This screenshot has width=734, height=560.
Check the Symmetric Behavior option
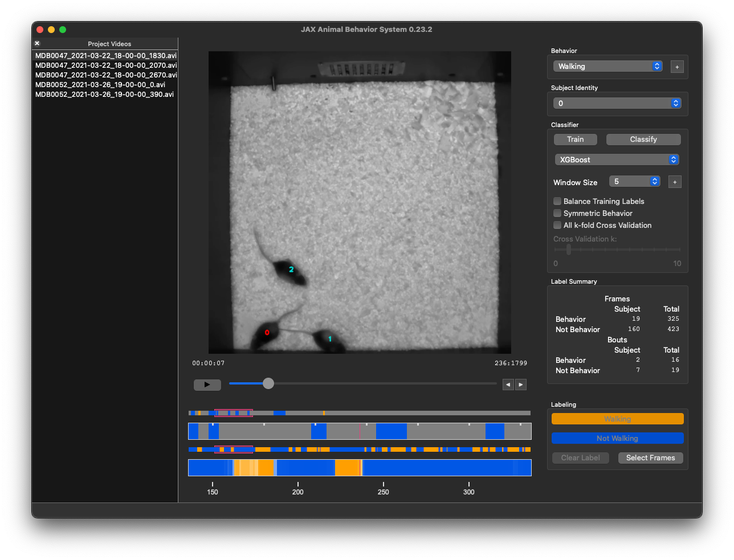pos(557,213)
